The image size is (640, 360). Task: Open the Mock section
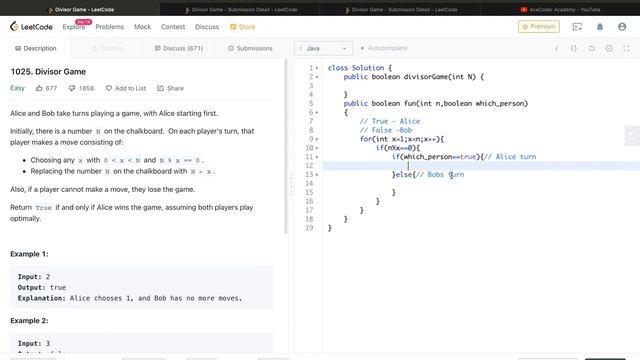point(142,27)
